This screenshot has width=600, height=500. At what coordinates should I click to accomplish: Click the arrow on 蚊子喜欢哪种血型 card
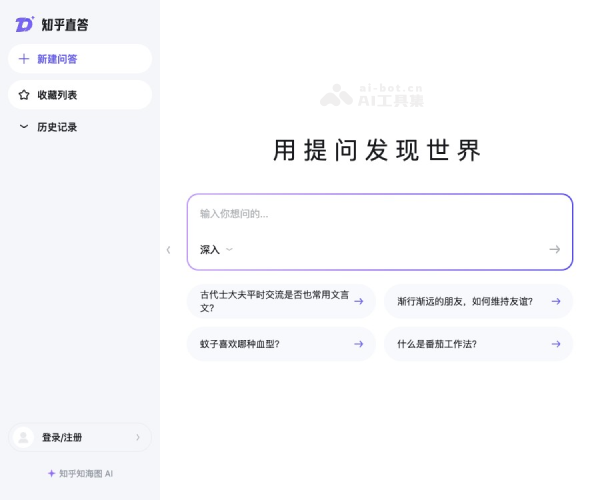[x=358, y=344]
